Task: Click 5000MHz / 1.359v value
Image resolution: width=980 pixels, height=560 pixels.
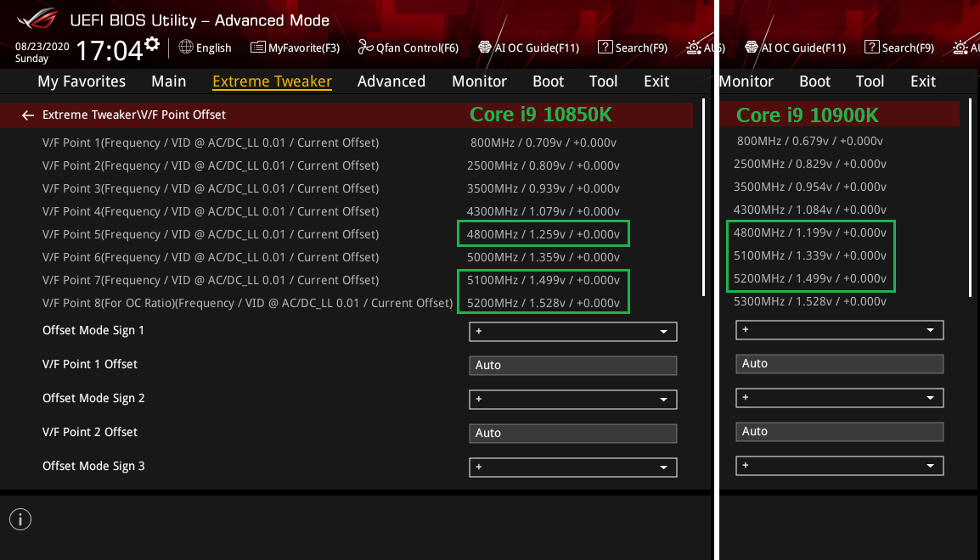Action: tap(544, 257)
